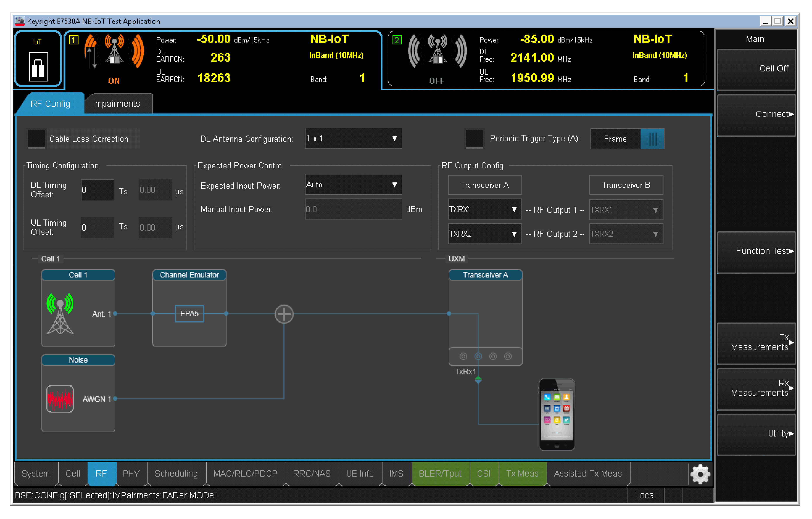812x519 pixels.
Task: Toggle the Frame trigger switch
Action: click(x=627, y=139)
